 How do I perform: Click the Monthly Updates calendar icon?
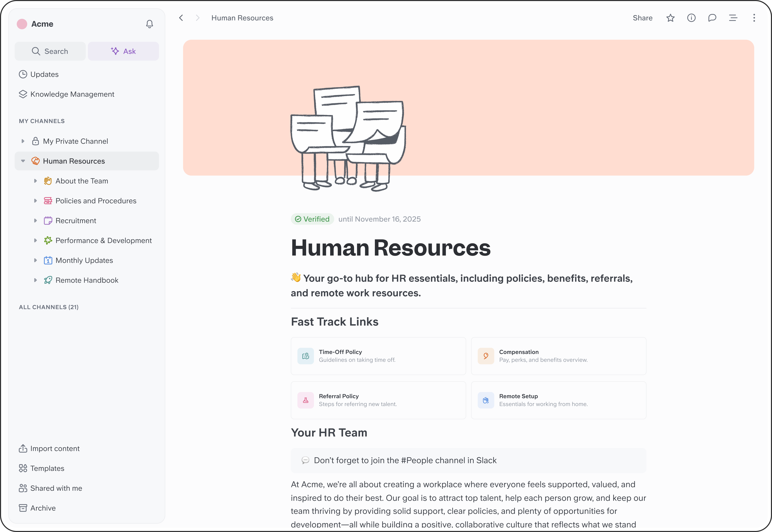pyautogui.click(x=48, y=260)
